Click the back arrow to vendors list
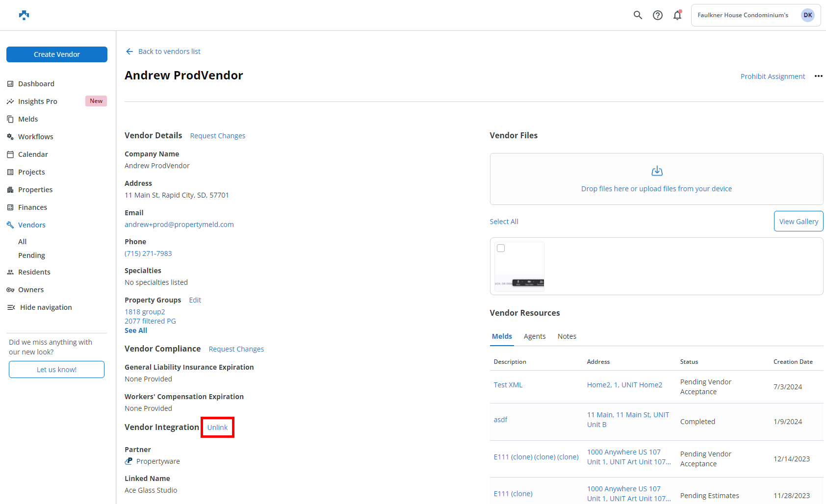826x504 pixels. [x=129, y=51]
